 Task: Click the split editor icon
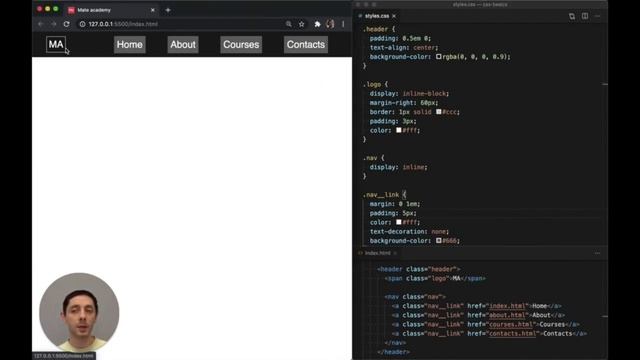(585, 16)
